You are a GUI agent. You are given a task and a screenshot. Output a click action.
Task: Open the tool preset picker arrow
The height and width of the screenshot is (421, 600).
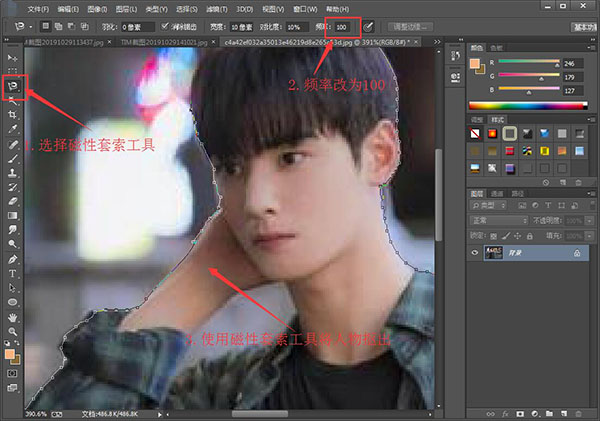tap(31, 27)
